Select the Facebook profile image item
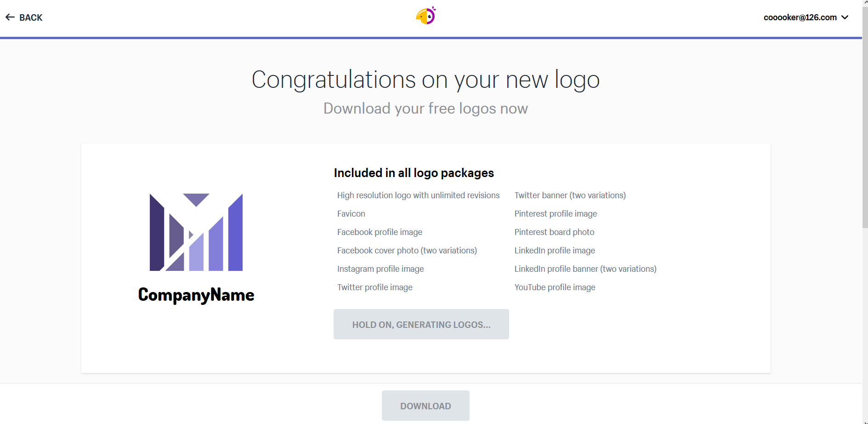This screenshot has height=424, width=868. pyautogui.click(x=380, y=232)
